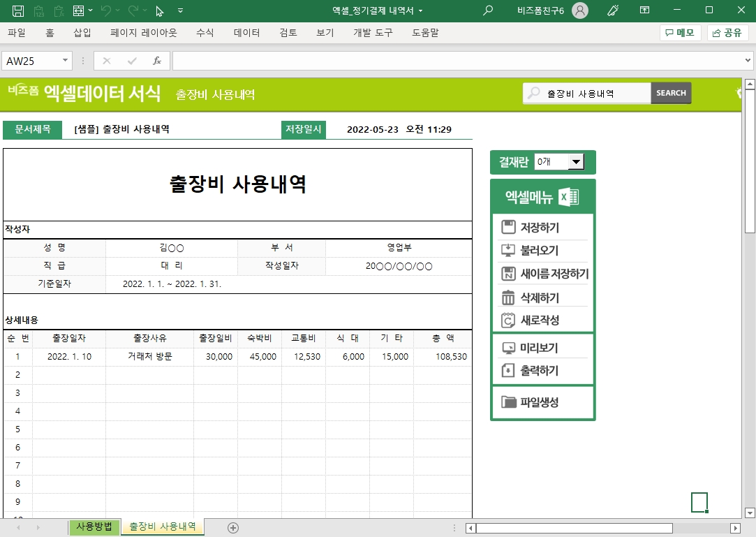Viewport: 756px width, 537px height.
Task: Click the Undo arrow icon
Action: 105,10
